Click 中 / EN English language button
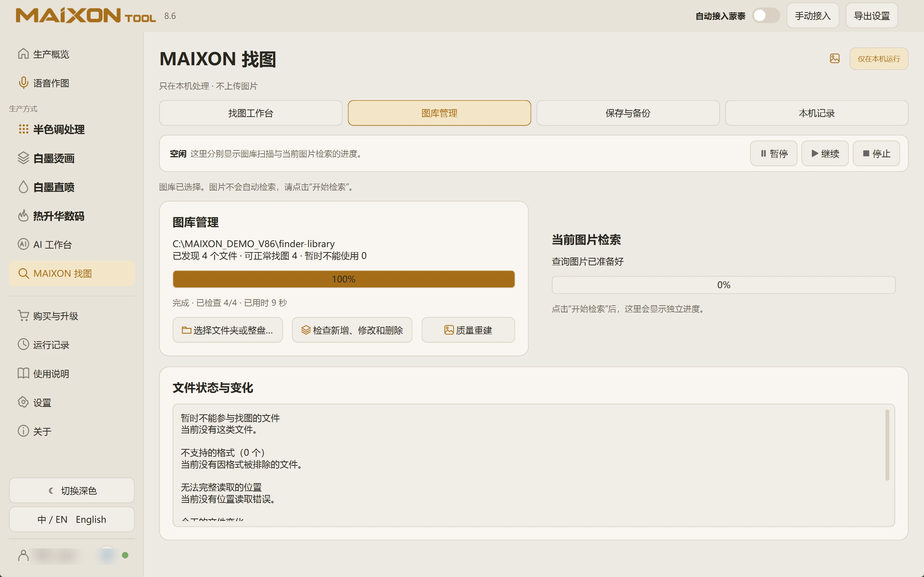The width and height of the screenshot is (924, 577). click(x=72, y=519)
